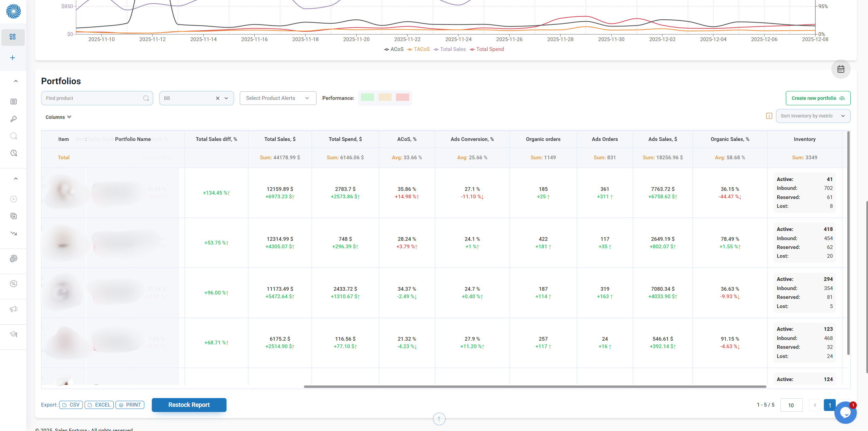Click the dashboard grid icon in sidebar
Screen dimensions: 868x431
tap(13, 37)
